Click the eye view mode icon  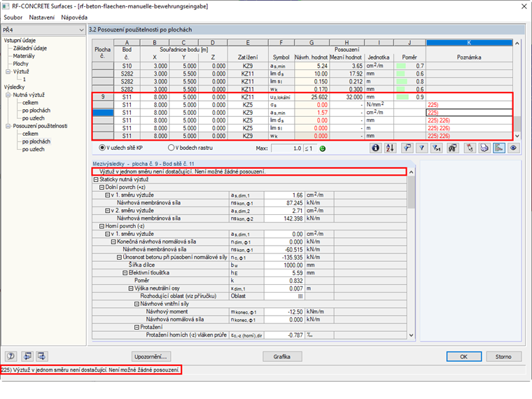[x=514, y=148]
